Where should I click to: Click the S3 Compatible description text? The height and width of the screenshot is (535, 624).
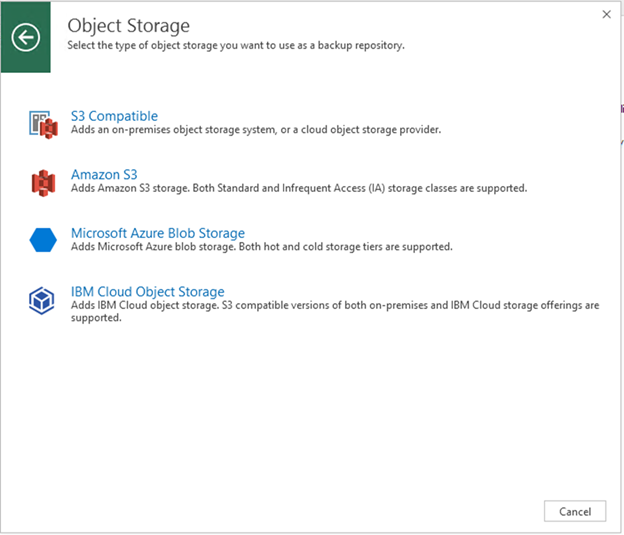click(255, 130)
